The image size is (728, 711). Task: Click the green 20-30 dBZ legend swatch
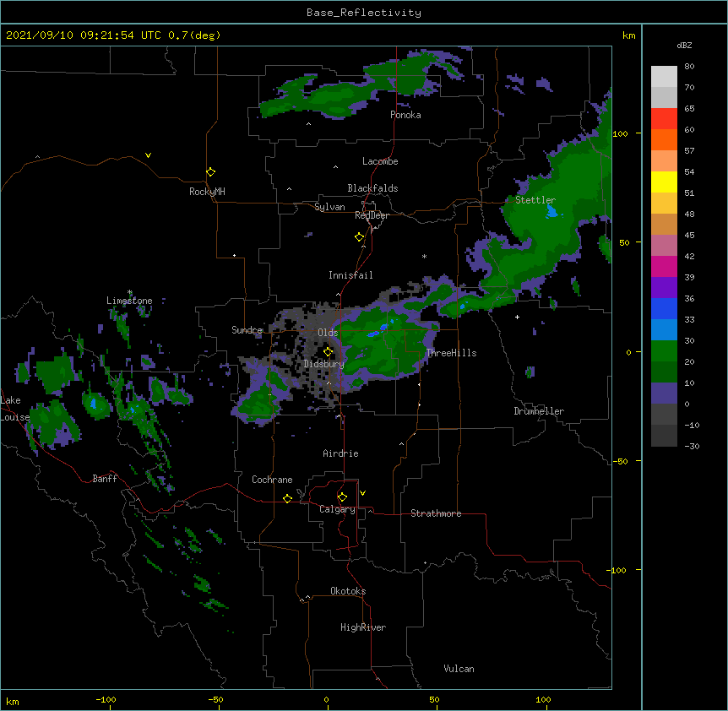pyautogui.click(x=664, y=351)
